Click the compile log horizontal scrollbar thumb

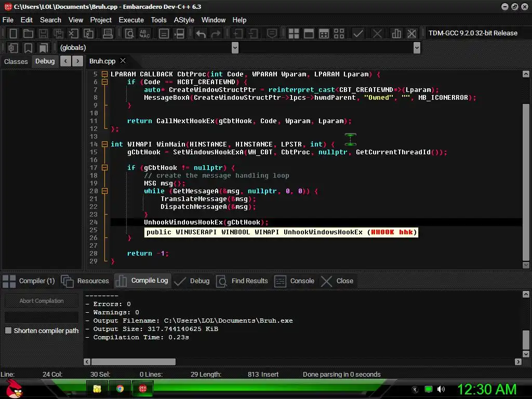point(134,362)
